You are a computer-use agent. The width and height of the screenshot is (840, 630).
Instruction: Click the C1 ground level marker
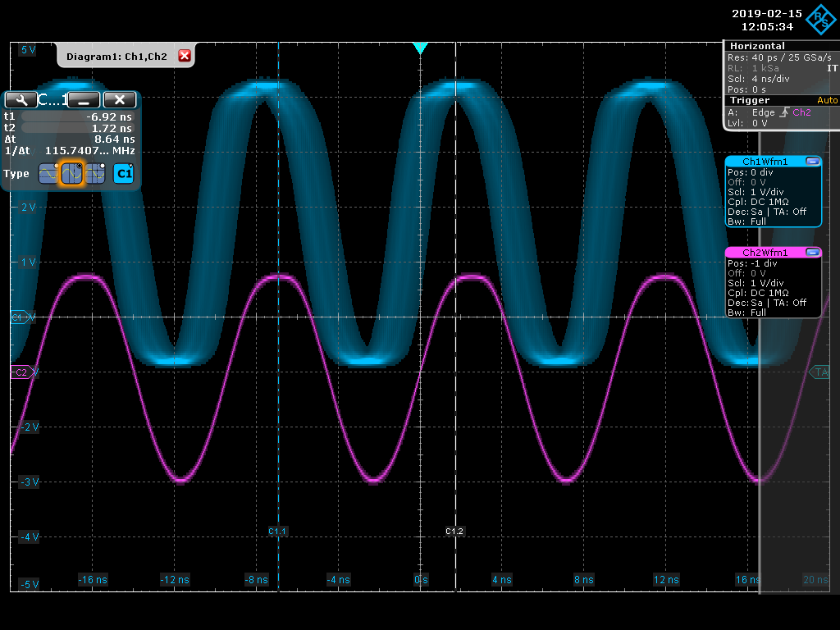click(x=18, y=317)
